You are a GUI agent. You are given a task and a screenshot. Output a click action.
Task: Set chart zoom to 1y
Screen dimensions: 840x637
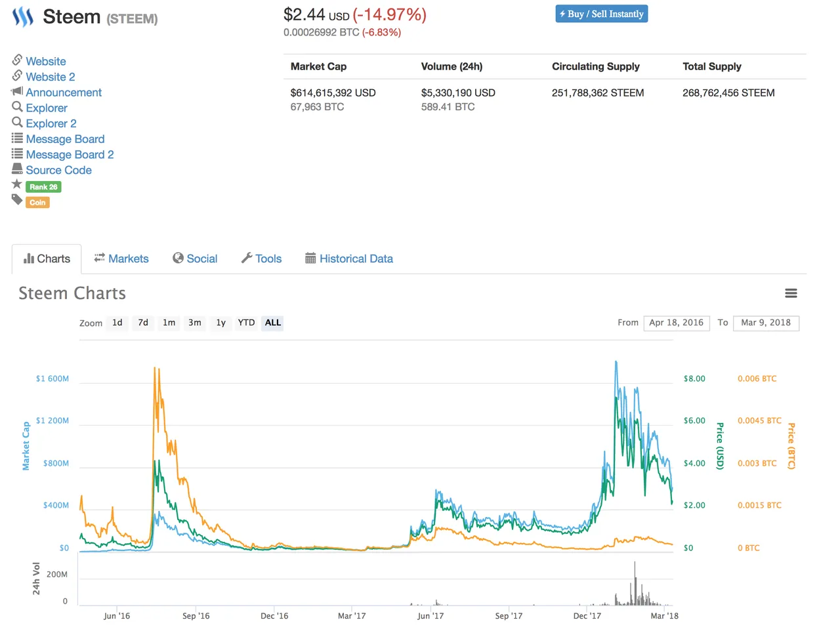coord(221,323)
